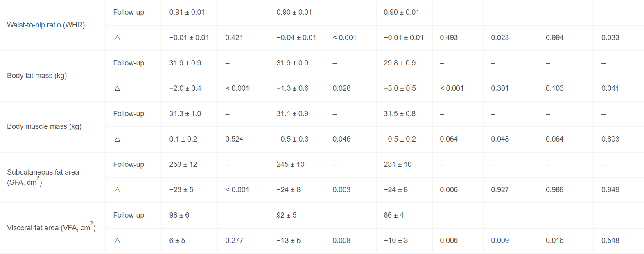Select the 0.994 cell in WHR row

point(554,38)
